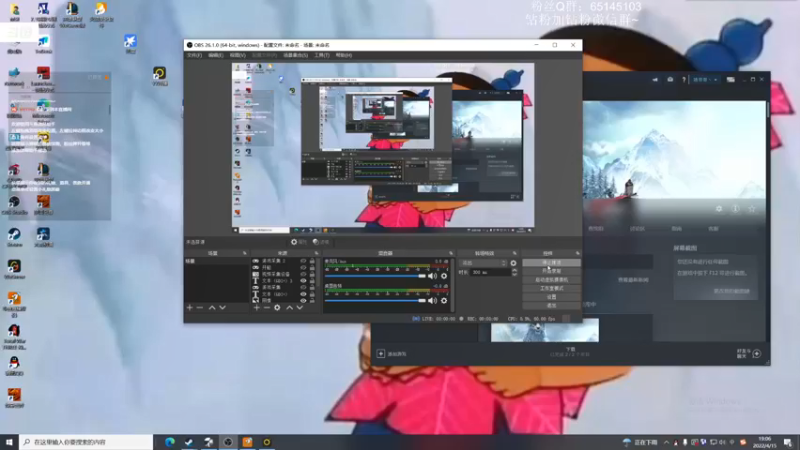Open the 文件(F) menu in OBS

(194, 55)
